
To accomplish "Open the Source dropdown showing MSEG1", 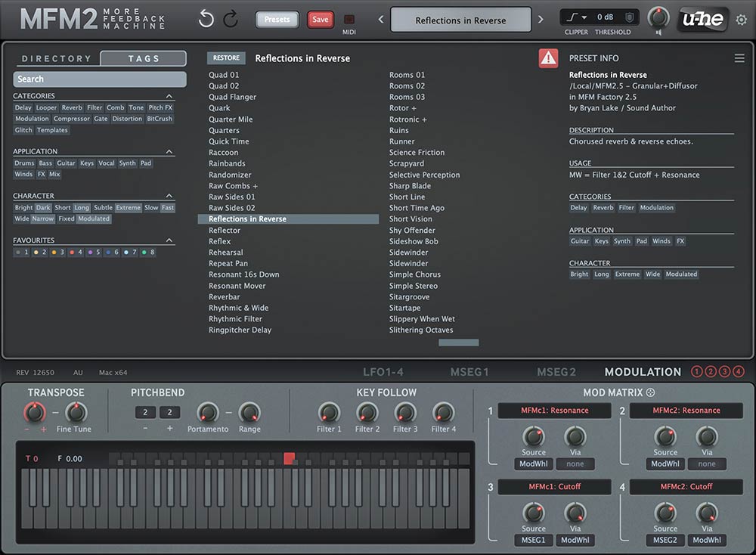I will 534,540.
